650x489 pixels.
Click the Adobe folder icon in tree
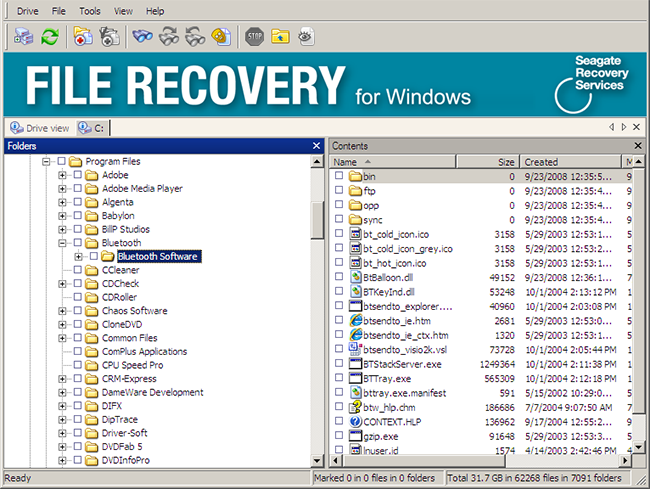92,175
